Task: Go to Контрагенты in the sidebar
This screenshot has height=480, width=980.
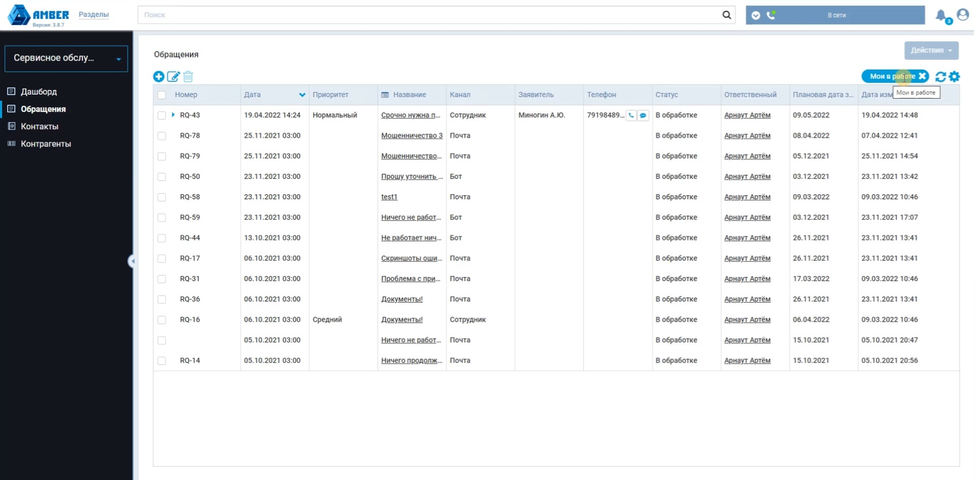Action: [x=46, y=144]
